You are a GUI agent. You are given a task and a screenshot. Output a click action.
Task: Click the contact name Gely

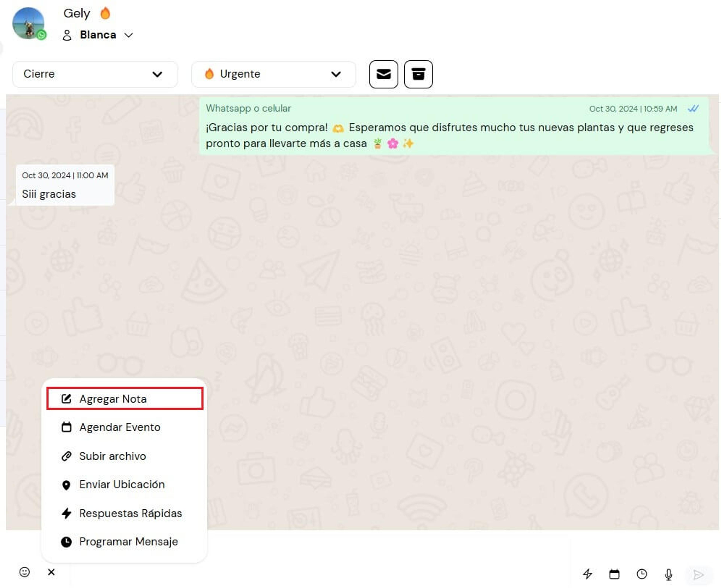pos(77,14)
